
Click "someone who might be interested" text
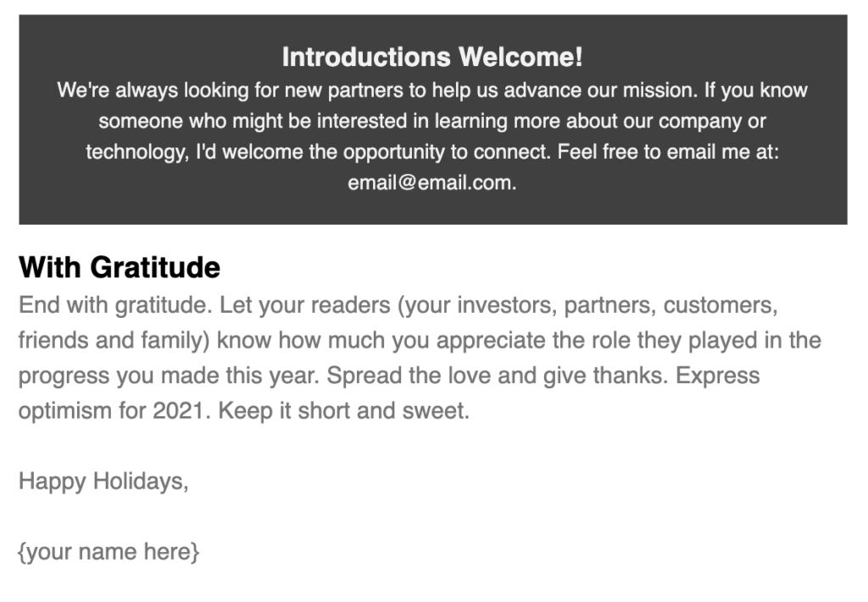coord(253,121)
